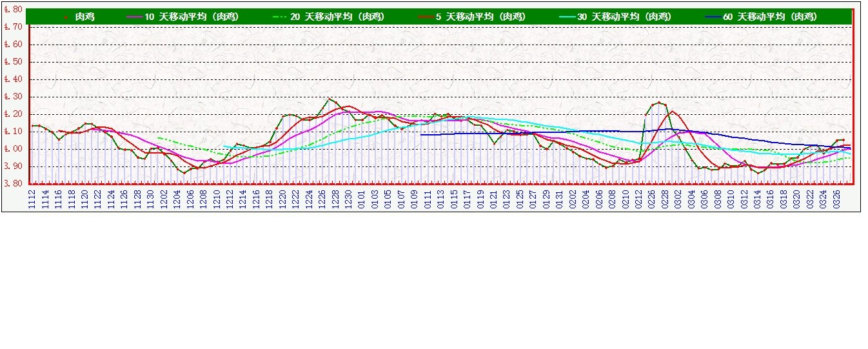Click the 0131 date label
Viewport: 868px width, 349px height.
pyautogui.click(x=559, y=198)
